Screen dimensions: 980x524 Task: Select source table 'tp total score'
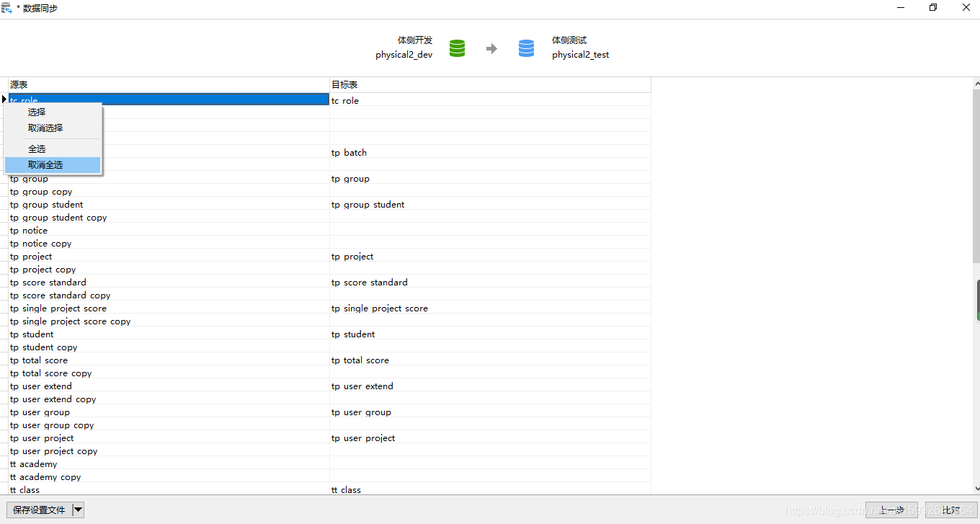click(x=169, y=360)
